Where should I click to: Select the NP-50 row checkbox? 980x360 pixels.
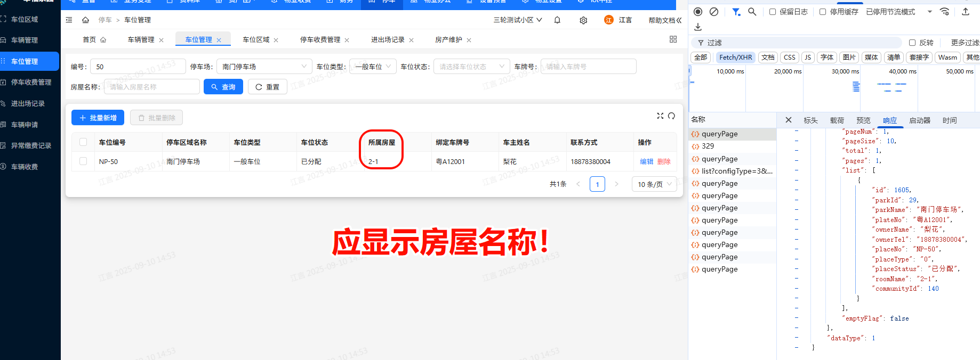click(83, 161)
